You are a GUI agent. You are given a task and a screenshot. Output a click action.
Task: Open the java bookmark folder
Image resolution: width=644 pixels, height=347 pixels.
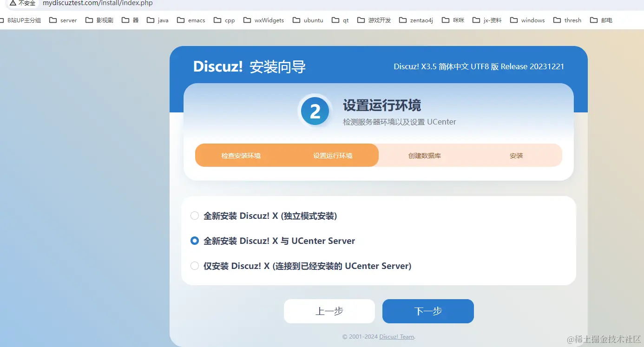(x=158, y=20)
